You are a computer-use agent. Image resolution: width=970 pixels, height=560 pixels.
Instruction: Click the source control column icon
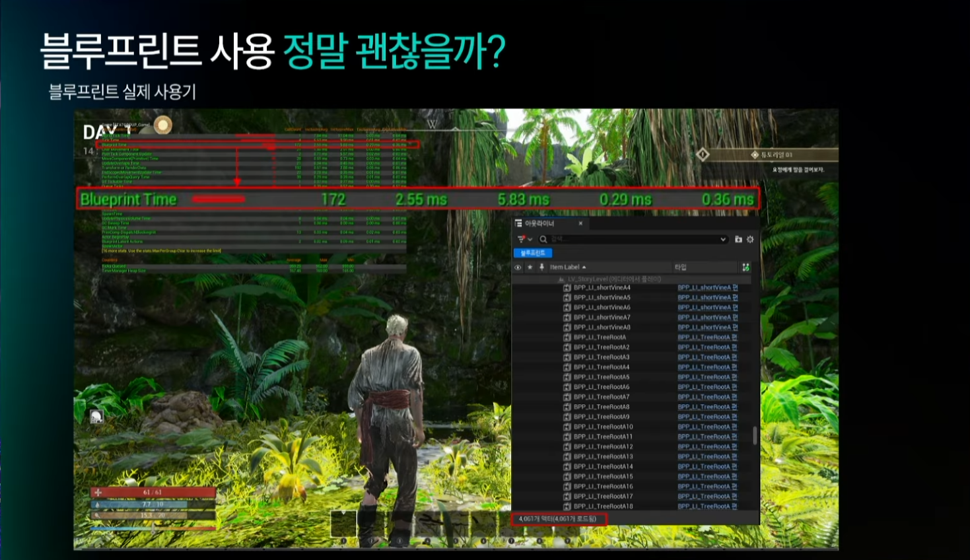click(745, 267)
